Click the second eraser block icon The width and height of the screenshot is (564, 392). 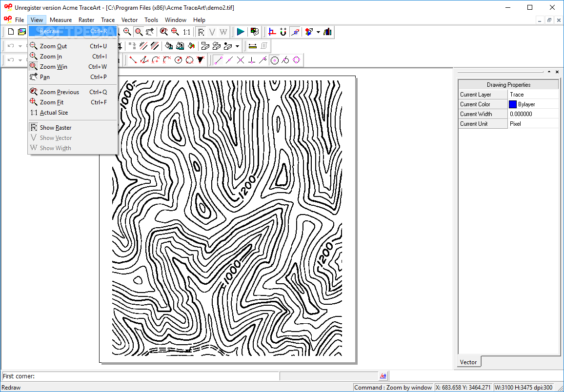click(217, 46)
